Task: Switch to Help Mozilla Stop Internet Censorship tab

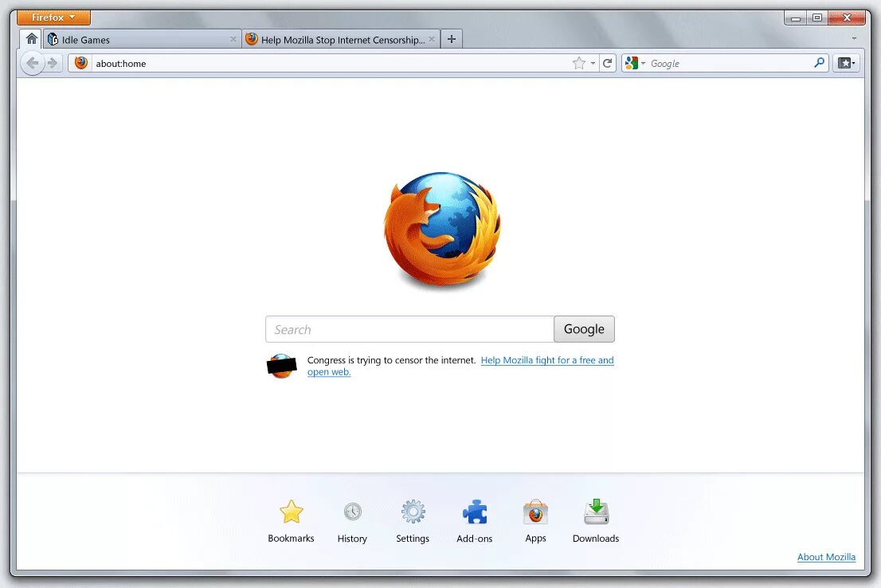Action: (341, 39)
